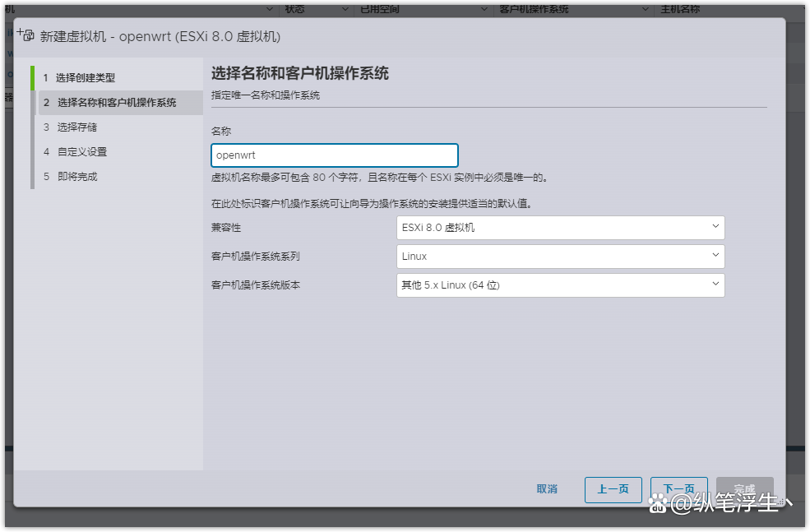Click the new virtual machine icon in dialog title
The image size is (810, 532).
tap(27, 37)
